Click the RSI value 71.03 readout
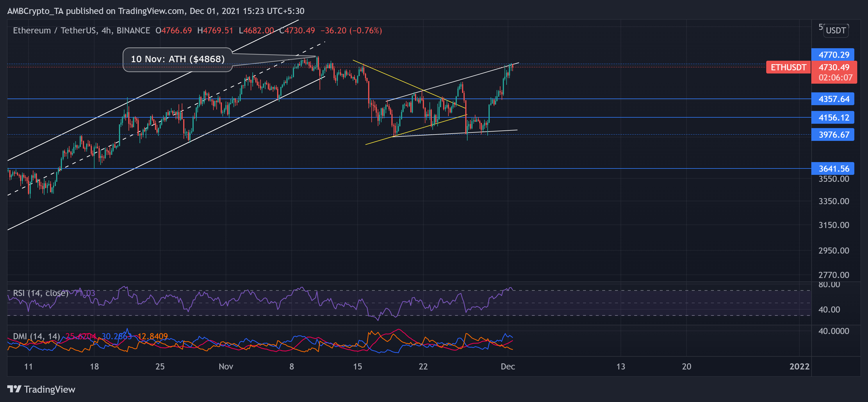The height and width of the screenshot is (402, 868). tap(84, 293)
